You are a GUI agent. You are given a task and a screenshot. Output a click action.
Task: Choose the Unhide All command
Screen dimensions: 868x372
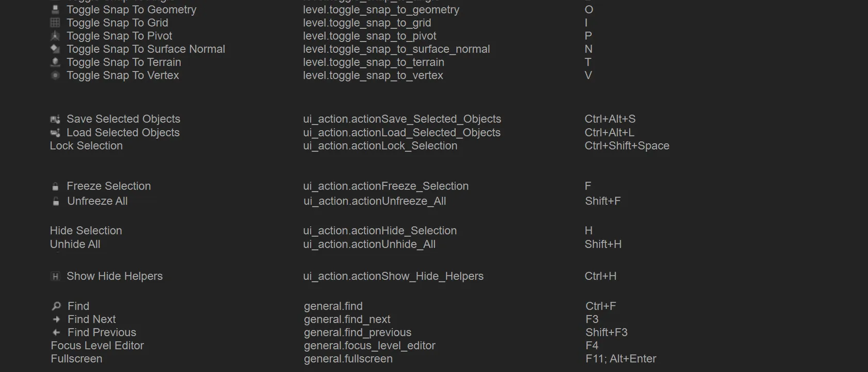[x=75, y=244]
